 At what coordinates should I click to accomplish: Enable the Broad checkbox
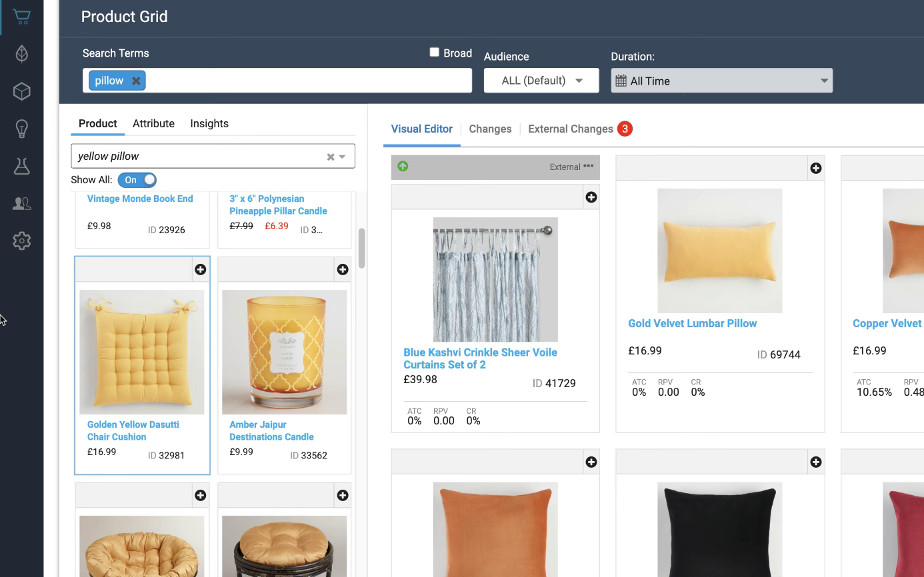pyautogui.click(x=435, y=53)
